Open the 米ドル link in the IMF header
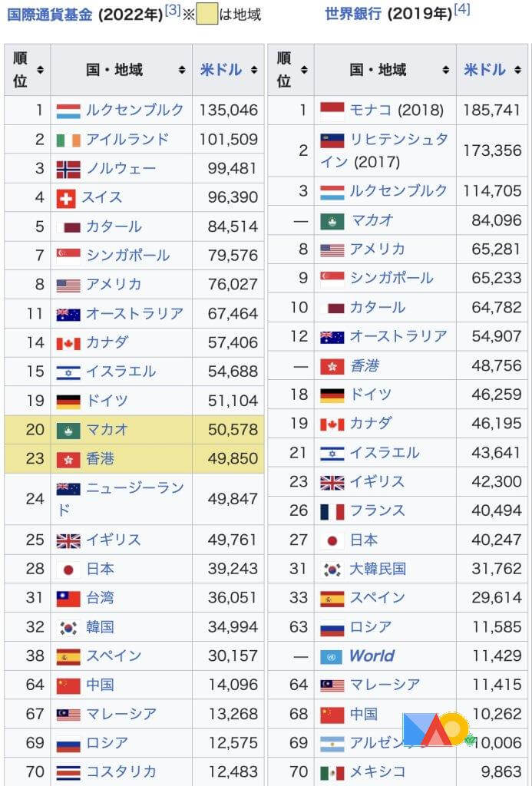532x786 pixels. pos(221,70)
